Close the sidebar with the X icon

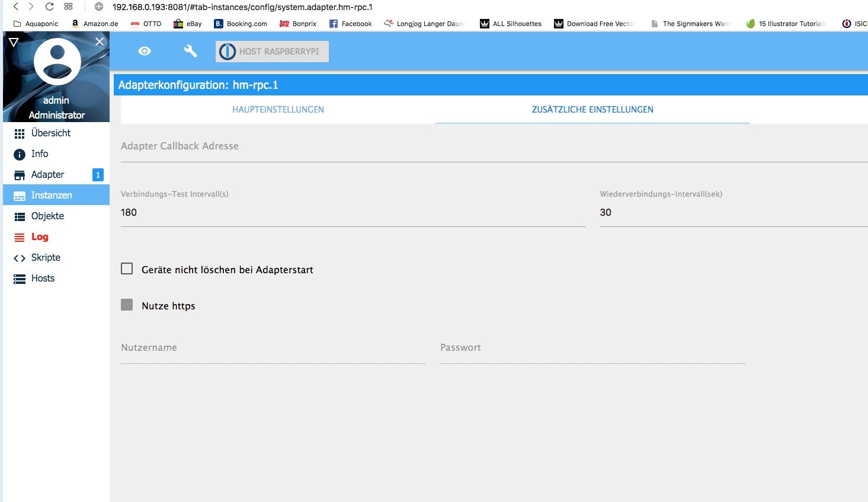[x=100, y=41]
